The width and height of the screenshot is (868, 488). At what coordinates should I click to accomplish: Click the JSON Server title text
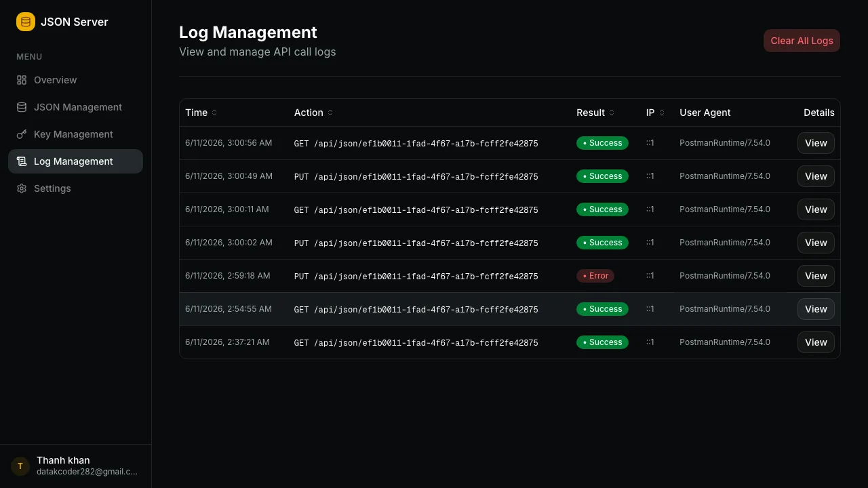75,22
